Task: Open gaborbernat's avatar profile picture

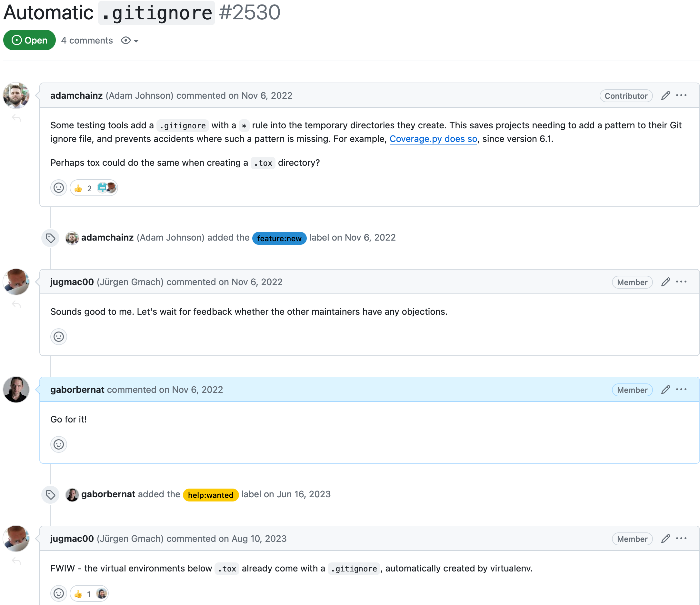Action: coord(16,390)
